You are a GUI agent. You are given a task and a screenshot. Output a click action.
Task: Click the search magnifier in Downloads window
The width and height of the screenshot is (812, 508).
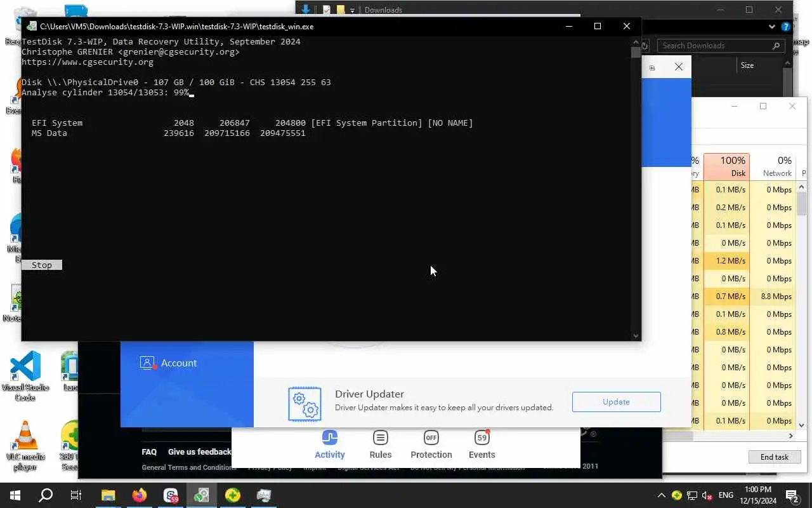click(x=776, y=46)
